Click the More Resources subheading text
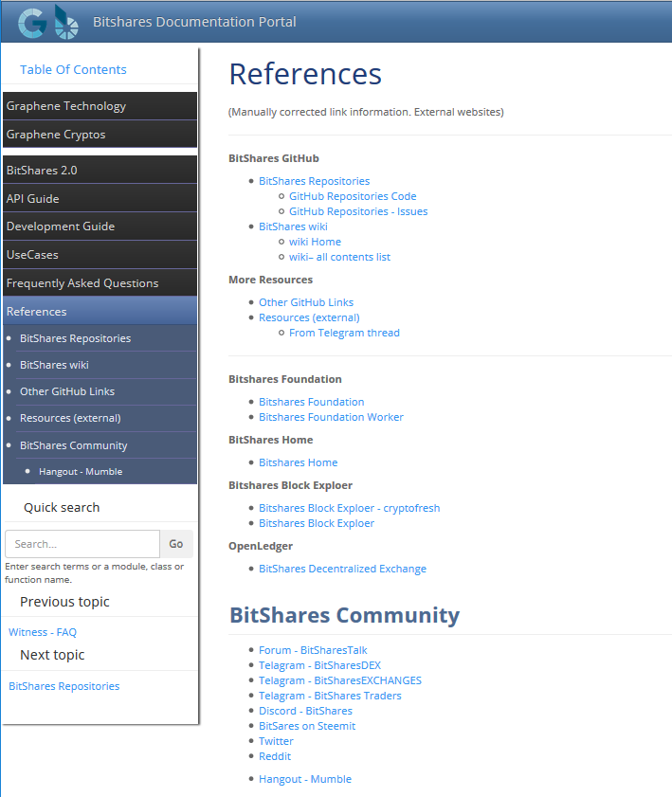This screenshot has width=672, height=797. tap(271, 281)
